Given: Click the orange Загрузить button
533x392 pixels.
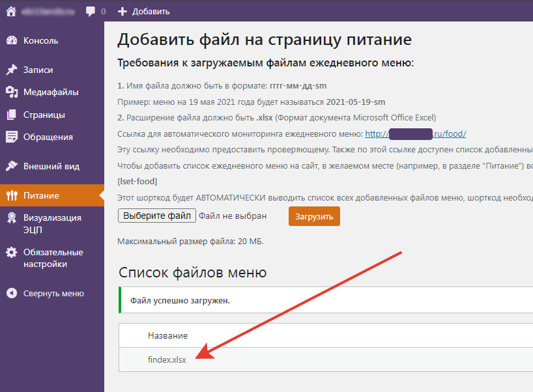Looking at the screenshot, I should [x=314, y=216].
